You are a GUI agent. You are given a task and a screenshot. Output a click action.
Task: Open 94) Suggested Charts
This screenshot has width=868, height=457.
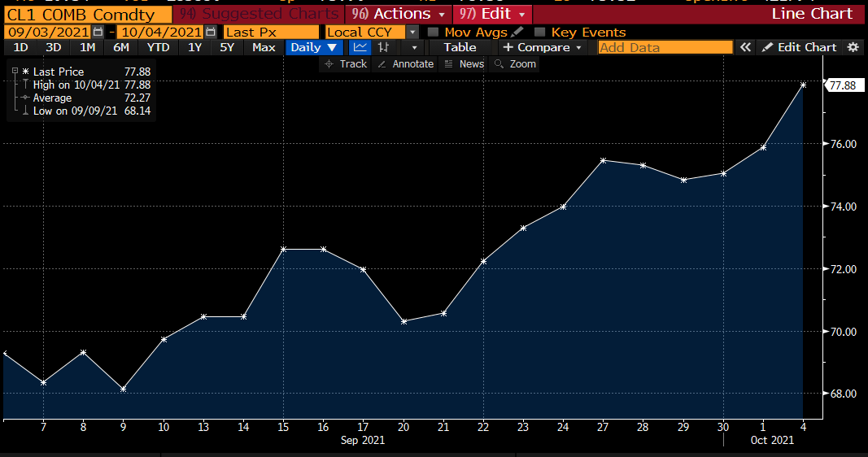(x=259, y=14)
